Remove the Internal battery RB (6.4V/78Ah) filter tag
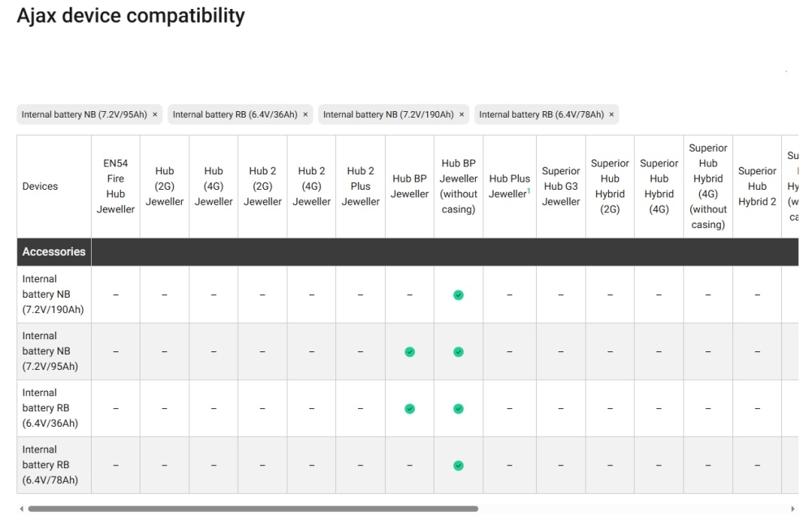 pos(611,115)
